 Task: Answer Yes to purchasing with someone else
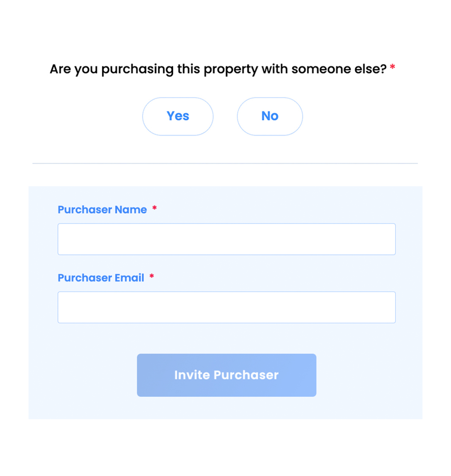coord(178,116)
